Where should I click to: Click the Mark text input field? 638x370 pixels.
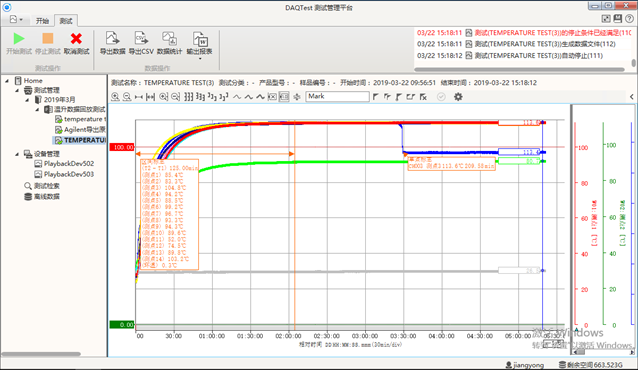[337, 96]
